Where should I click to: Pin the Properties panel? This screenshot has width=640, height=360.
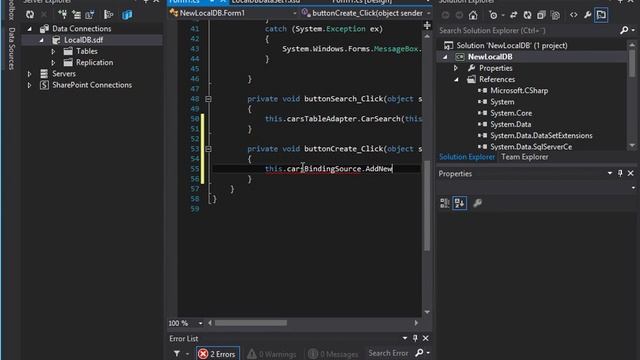pos(620,173)
